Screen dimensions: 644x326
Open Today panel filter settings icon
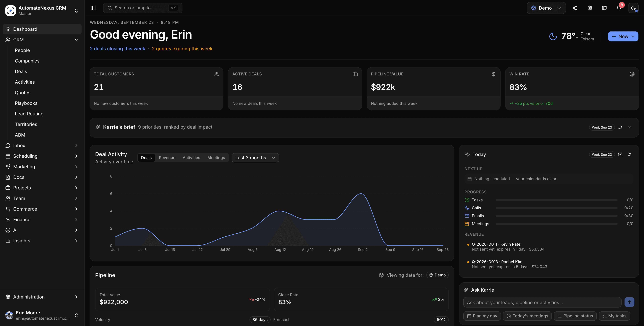click(630, 154)
